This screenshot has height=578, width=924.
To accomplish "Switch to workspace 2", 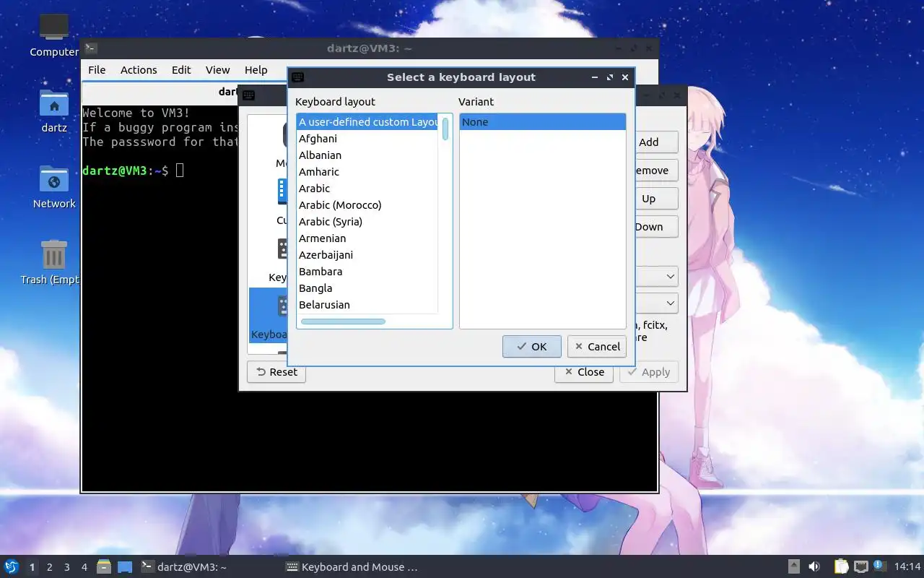I will pos(49,567).
